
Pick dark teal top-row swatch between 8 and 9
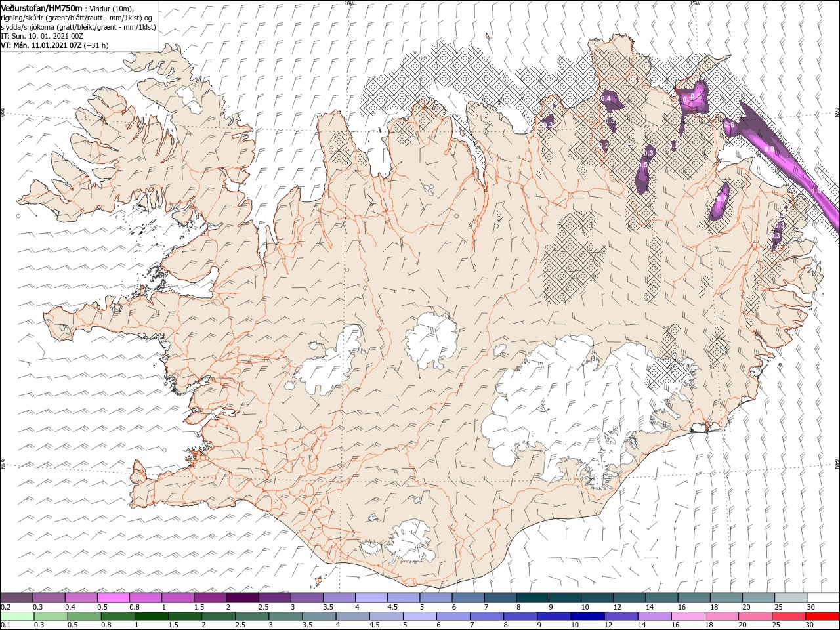point(533,598)
